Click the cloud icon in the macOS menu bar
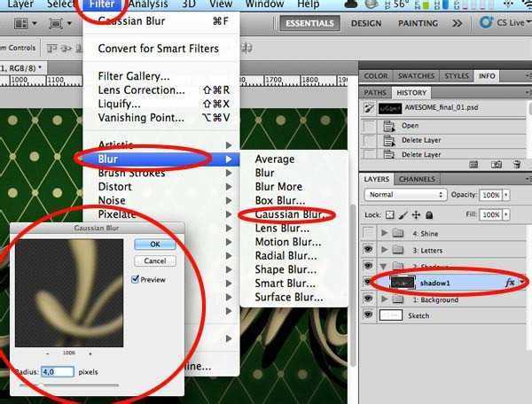 [351, 4]
